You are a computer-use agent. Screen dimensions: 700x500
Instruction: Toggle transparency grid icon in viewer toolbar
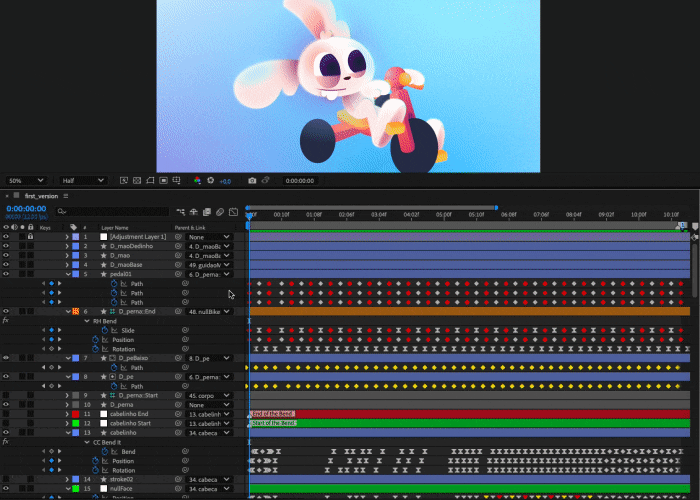coord(137,180)
